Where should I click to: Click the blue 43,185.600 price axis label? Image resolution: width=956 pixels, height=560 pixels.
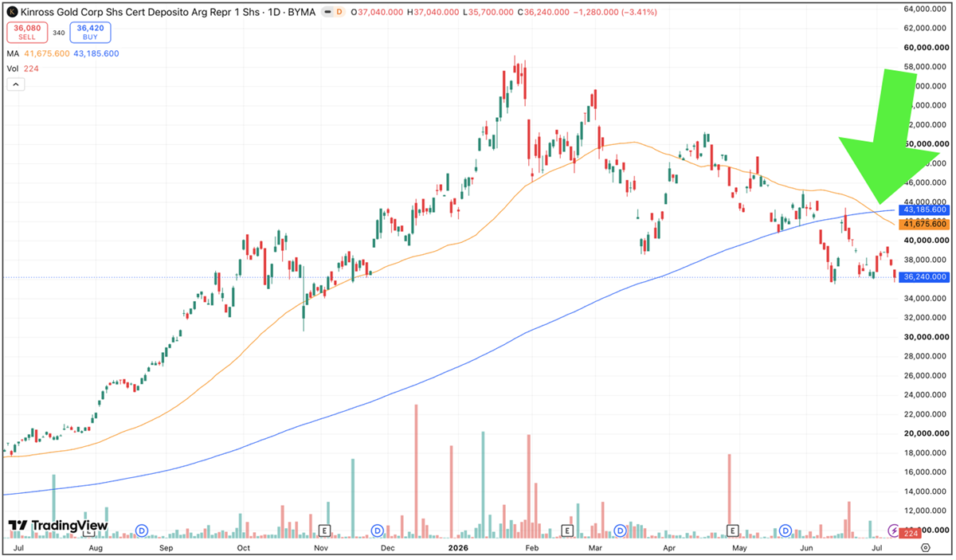924,210
